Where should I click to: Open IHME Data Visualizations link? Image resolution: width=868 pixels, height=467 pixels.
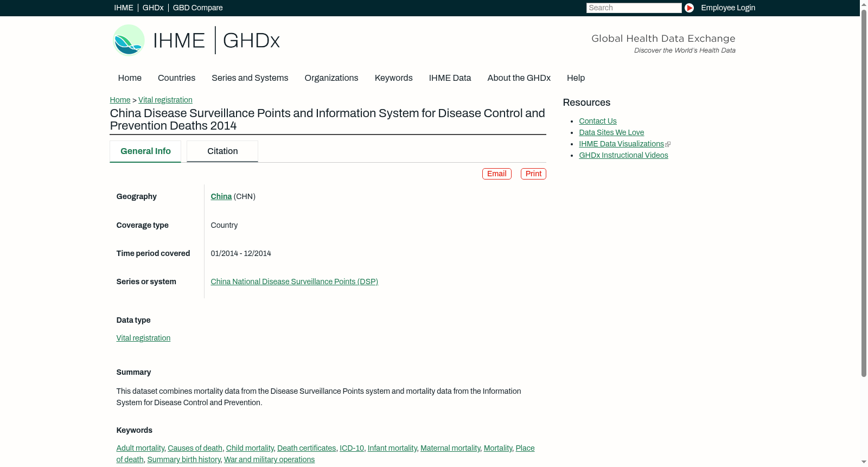622,144
